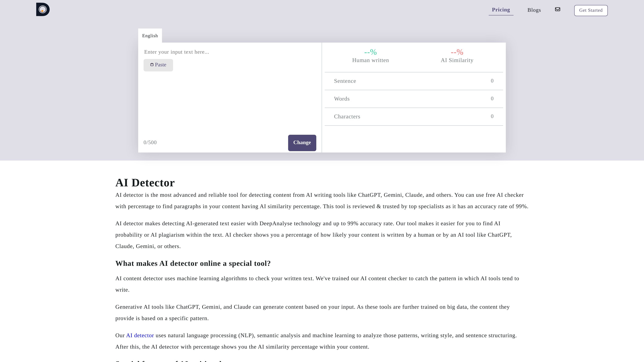Select the English language tab
Viewport: 644px width, 362px height.
[150, 36]
